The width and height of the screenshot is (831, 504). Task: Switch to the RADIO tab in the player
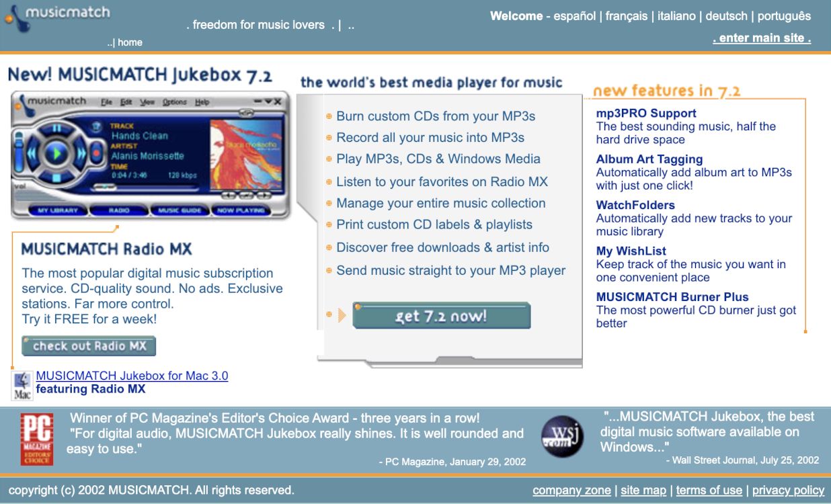point(119,210)
